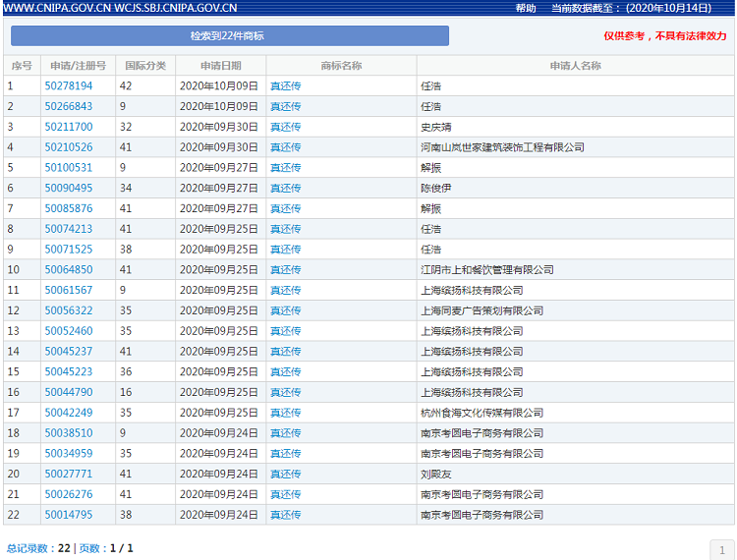This screenshot has height=560, width=737.
Task: Open application number 50014795
Action: coord(69,515)
